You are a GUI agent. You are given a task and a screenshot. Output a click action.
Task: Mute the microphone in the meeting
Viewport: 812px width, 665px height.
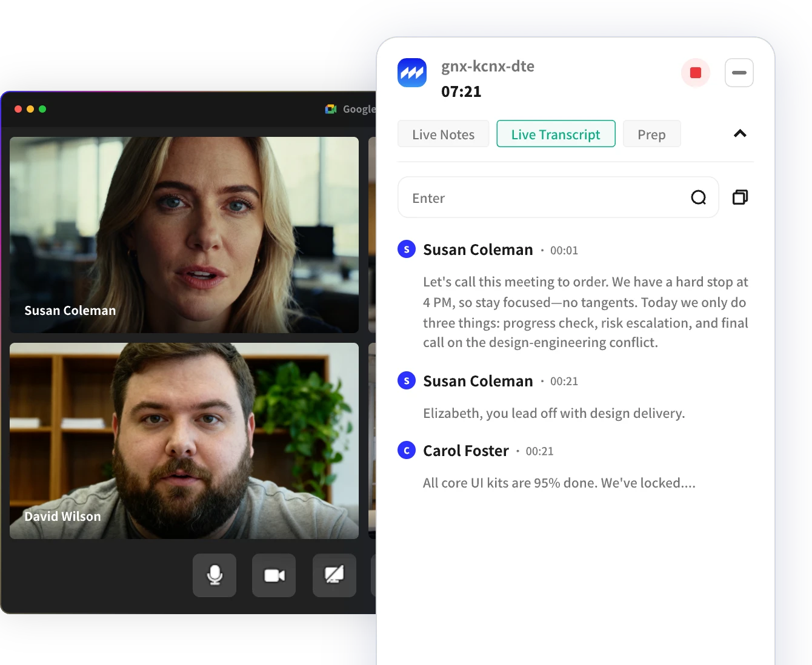point(214,575)
